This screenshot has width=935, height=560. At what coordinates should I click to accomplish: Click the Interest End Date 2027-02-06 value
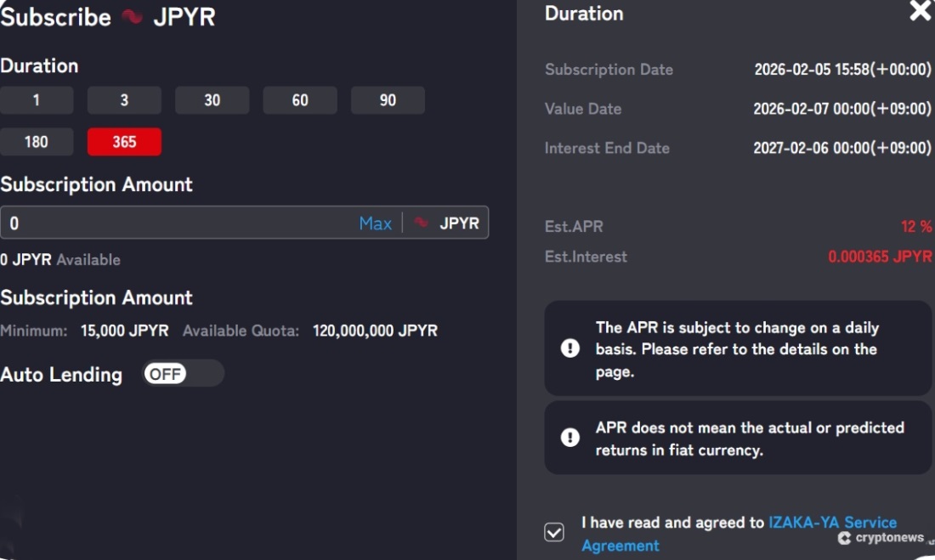tap(842, 148)
